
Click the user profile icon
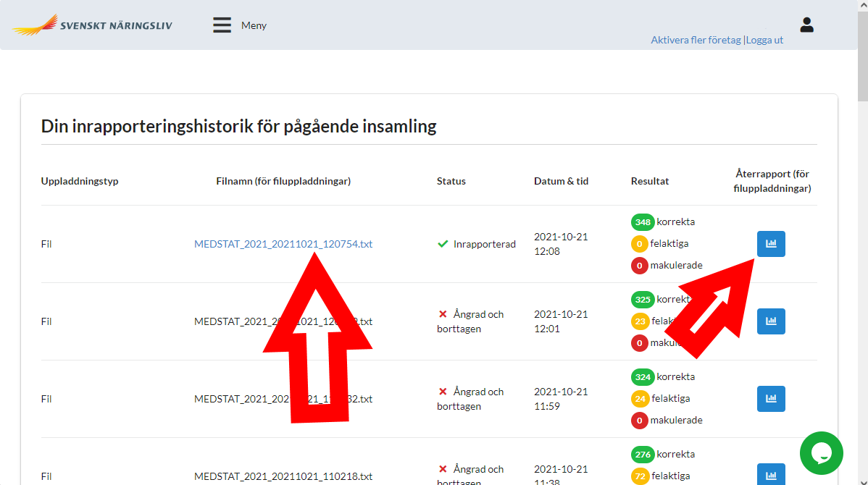[806, 25]
